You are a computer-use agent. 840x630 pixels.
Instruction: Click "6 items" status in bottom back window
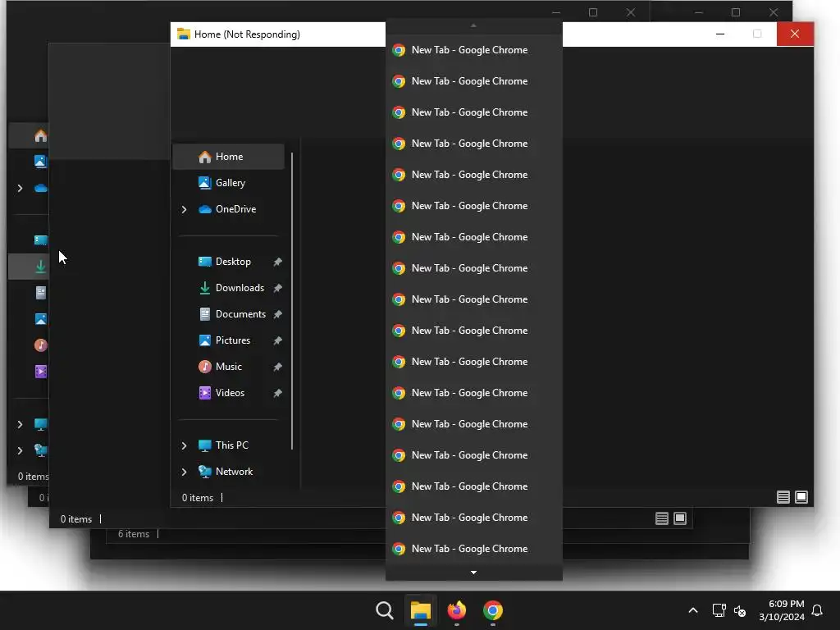pyautogui.click(x=134, y=534)
